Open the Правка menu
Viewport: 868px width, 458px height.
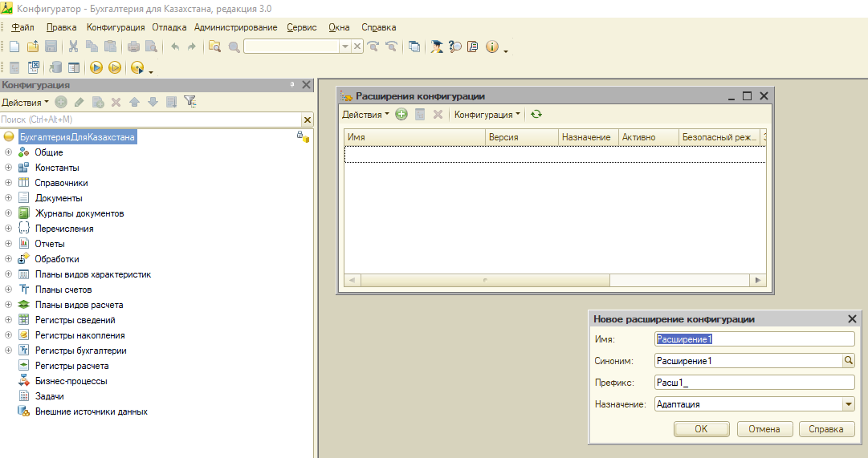[x=62, y=27]
